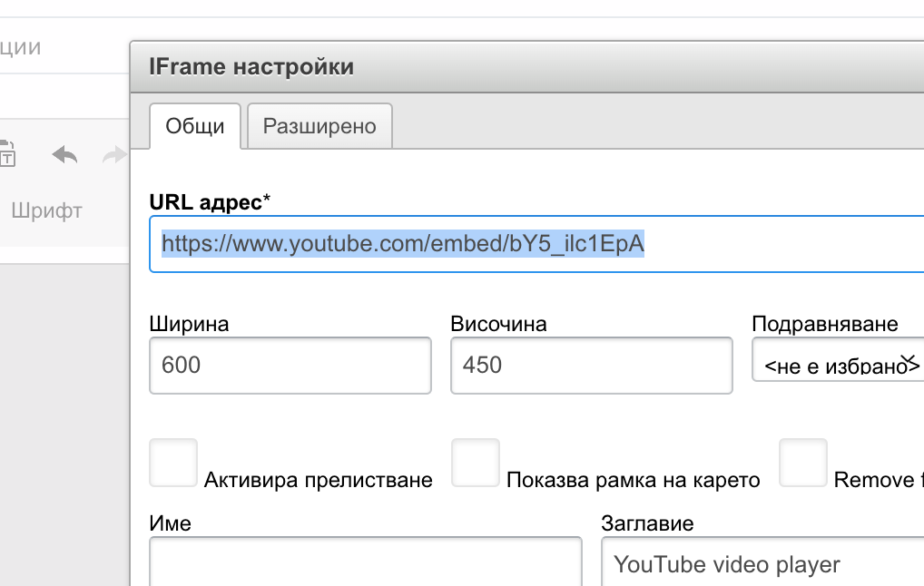This screenshot has width=924, height=586.
Task: Enable the Активира прелистване checkbox
Action: [173, 463]
